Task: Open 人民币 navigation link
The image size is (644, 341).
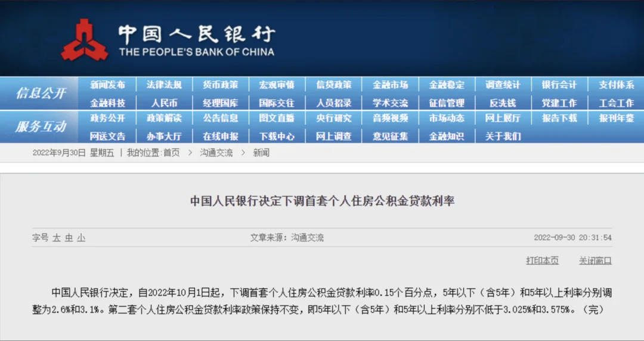Action: click(x=164, y=103)
